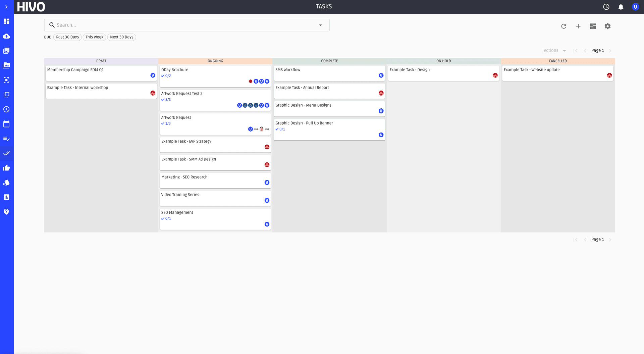
Task: Expand the search options dropdown arrow
Action: point(321,25)
